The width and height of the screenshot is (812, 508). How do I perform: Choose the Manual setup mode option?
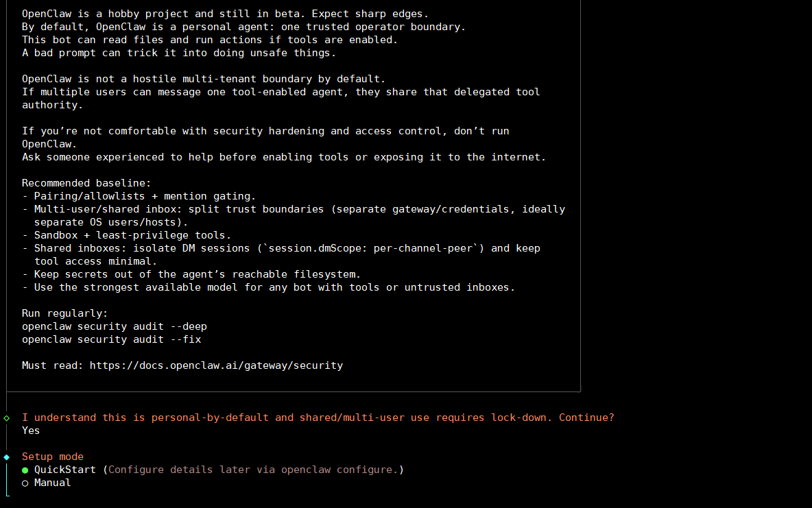coord(52,483)
